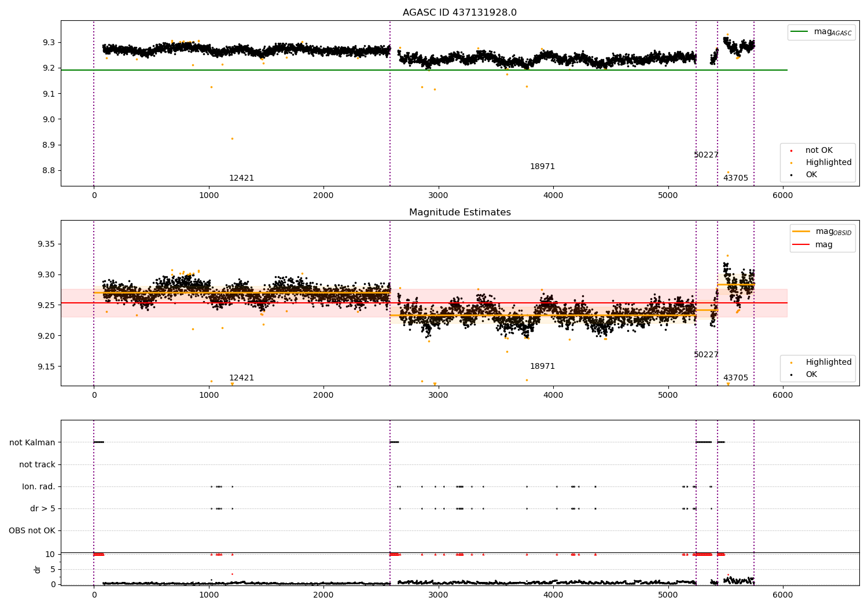
Task: Click y-axis tick '9.35' on Magnitude Estimates plot
Action: (46, 244)
